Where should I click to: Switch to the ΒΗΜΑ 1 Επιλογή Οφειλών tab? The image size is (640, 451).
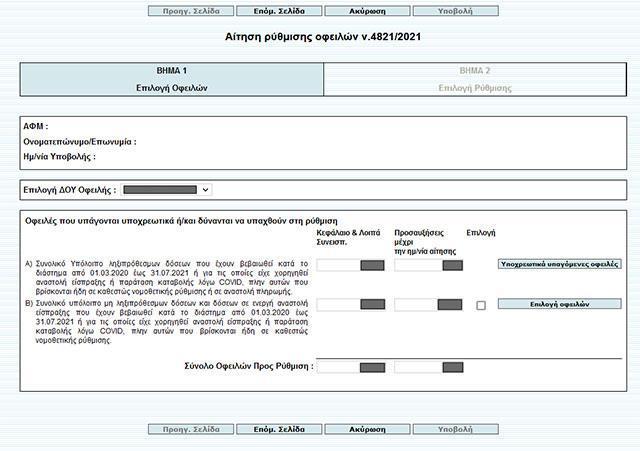172,79
